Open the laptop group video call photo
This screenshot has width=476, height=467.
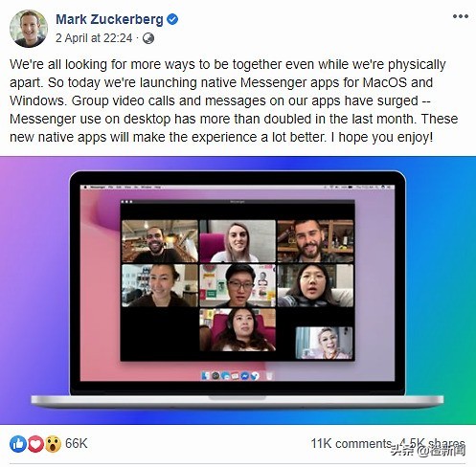click(238, 290)
